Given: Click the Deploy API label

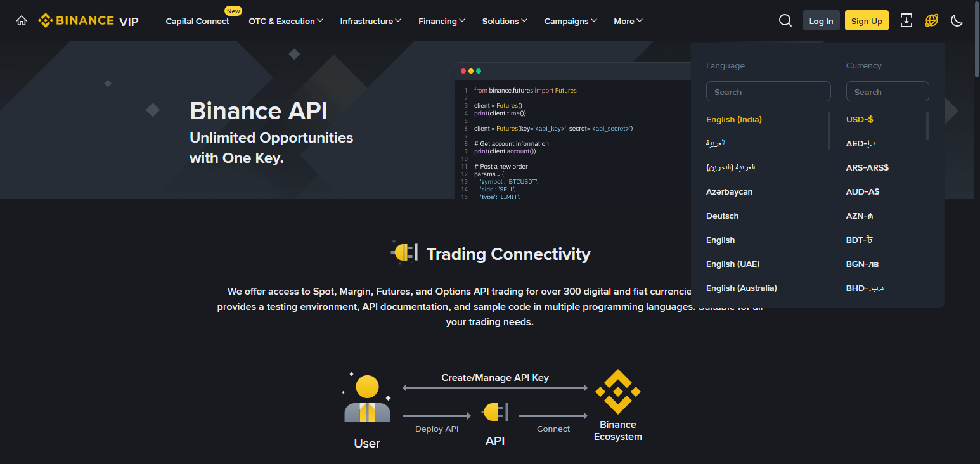Looking at the screenshot, I should (437, 429).
